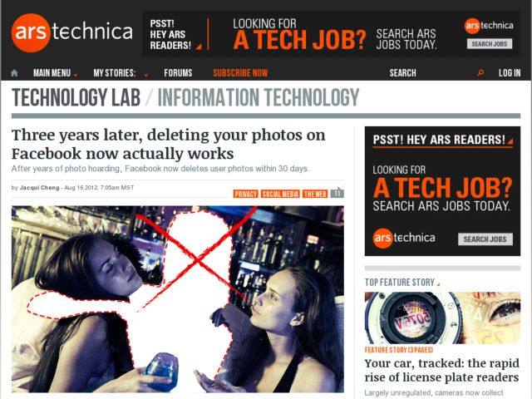Select Subscribe Now in navigation bar
The image size is (532, 399).
click(240, 73)
